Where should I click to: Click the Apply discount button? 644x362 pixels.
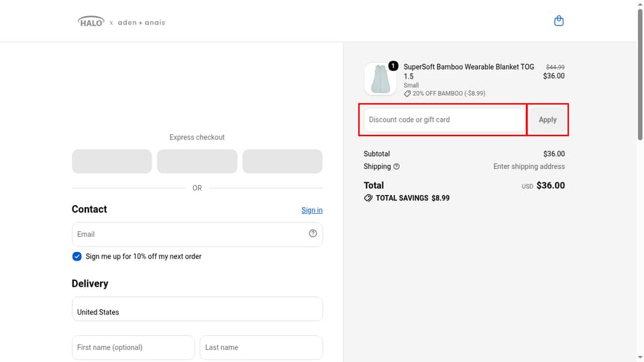[x=547, y=119]
